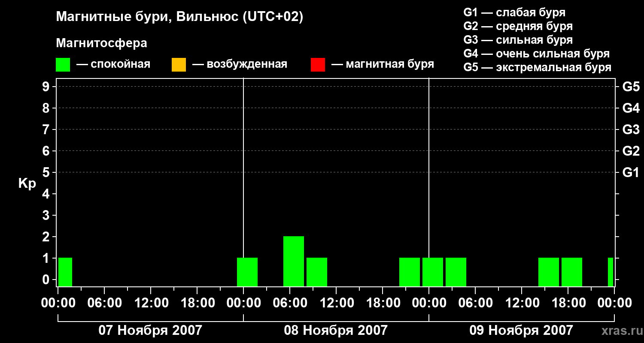Click the 'Kp' axis label
Image resolution: width=644 pixels, height=343 pixels.
(27, 184)
